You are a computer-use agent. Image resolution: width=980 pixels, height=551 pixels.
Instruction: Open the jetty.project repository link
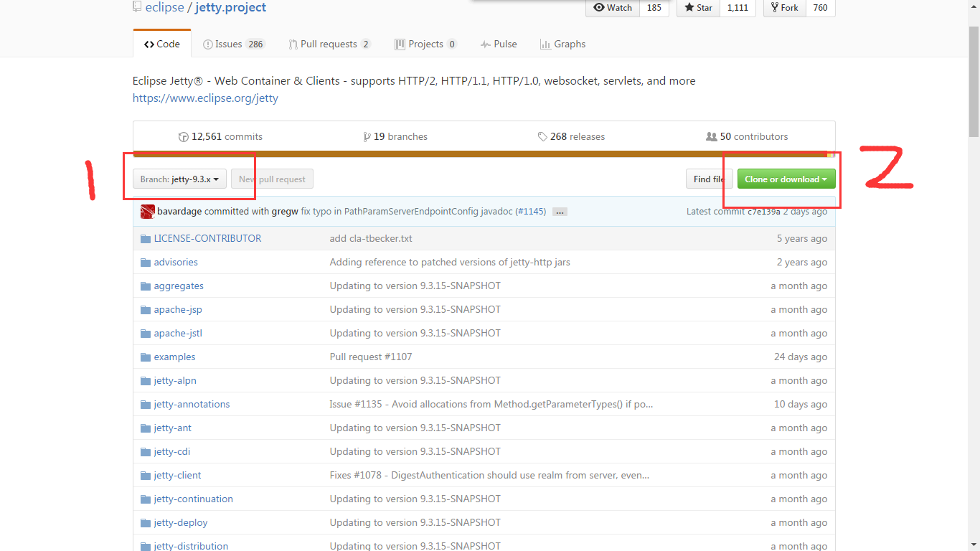230,7
